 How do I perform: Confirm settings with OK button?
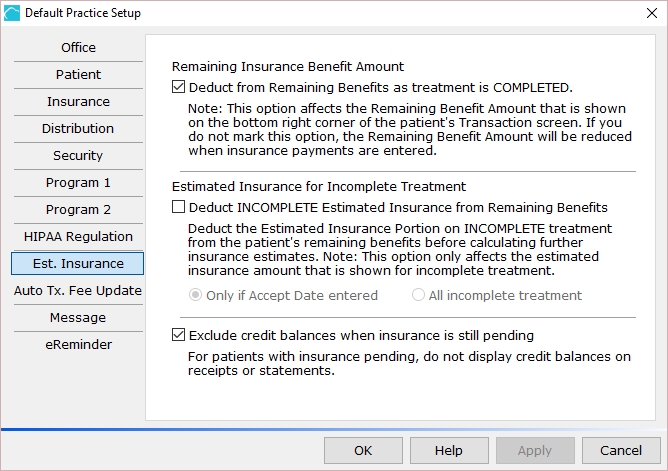click(363, 451)
